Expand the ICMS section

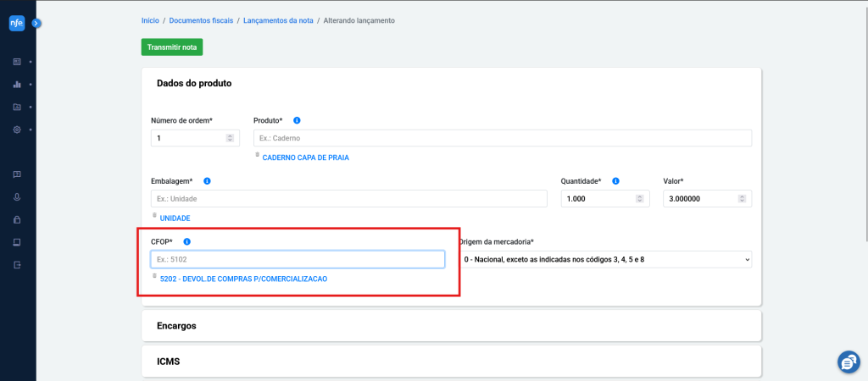tap(452, 362)
